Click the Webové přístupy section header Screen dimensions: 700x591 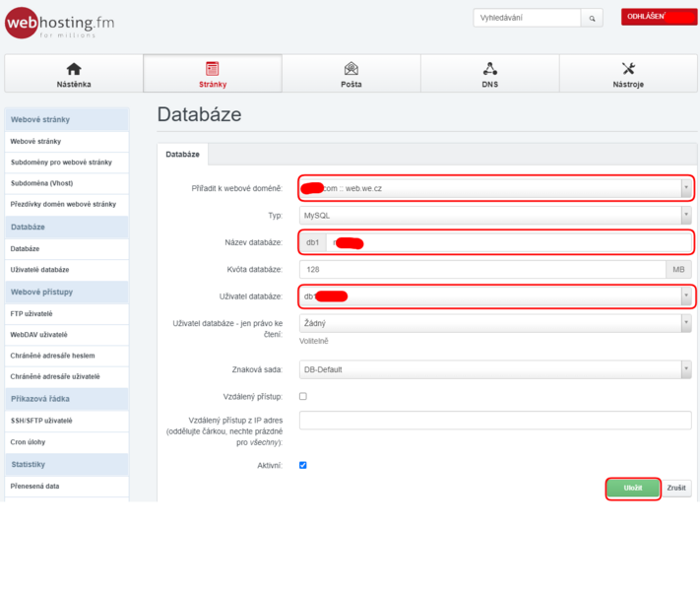(67, 292)
